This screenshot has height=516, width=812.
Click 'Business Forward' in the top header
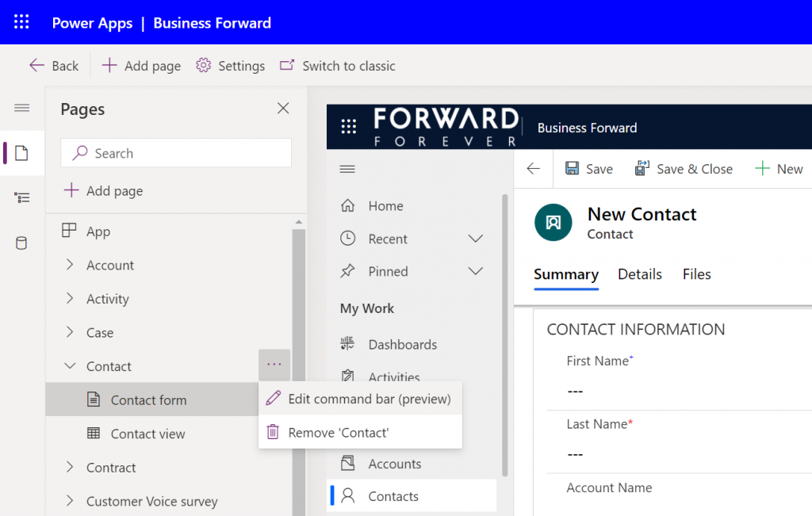(212, 23)
